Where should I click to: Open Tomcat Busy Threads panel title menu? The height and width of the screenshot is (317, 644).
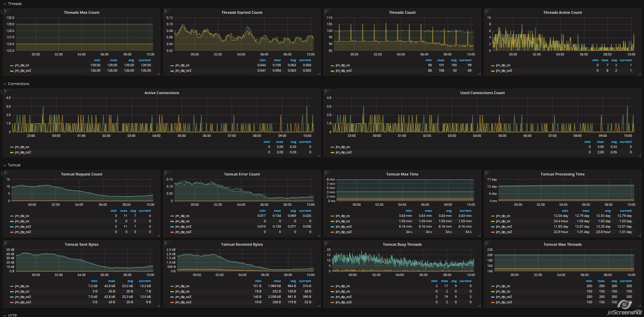pos(402,244)
